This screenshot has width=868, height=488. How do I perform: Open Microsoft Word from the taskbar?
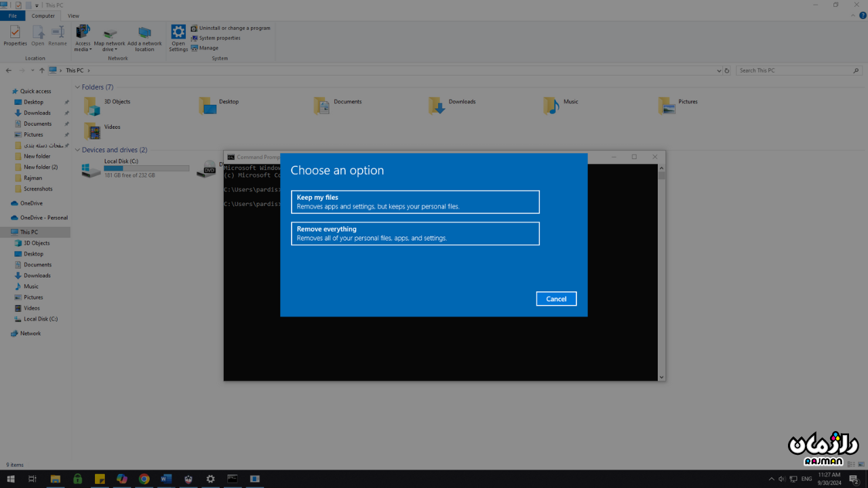166,479
